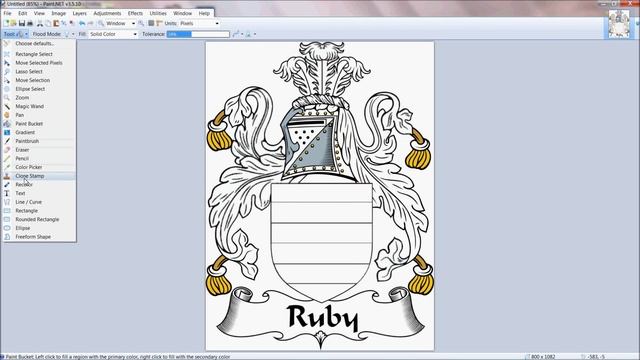This screenshot has width=640, height=360.
Task: Toggle the pixel grid icon
Action: click(151, 23)
